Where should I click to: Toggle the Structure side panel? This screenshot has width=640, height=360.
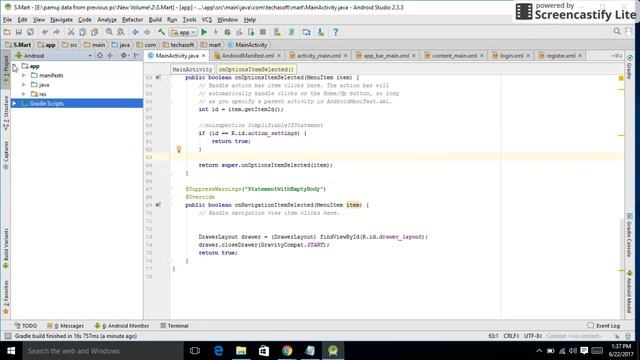[x=6, y=113]
